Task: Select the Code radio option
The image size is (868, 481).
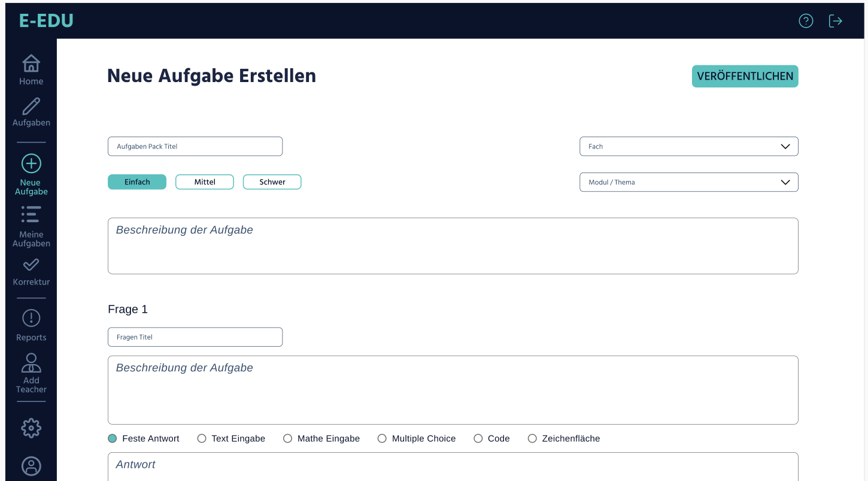Action: tap(478, 438)
